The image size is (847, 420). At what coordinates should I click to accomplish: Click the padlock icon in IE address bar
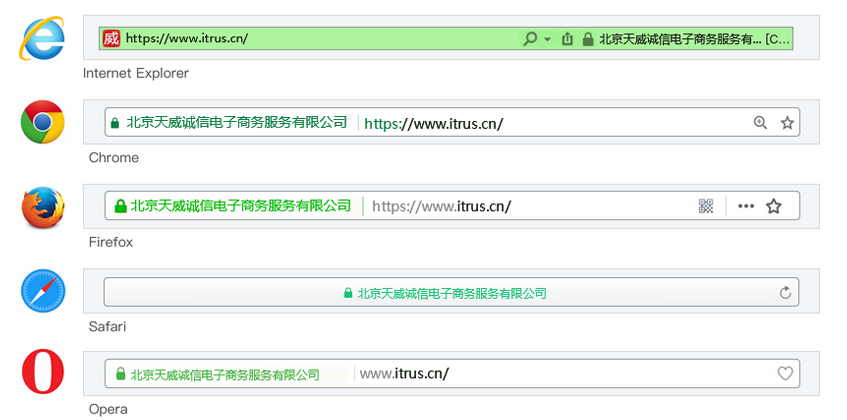(x=588, y=39)
